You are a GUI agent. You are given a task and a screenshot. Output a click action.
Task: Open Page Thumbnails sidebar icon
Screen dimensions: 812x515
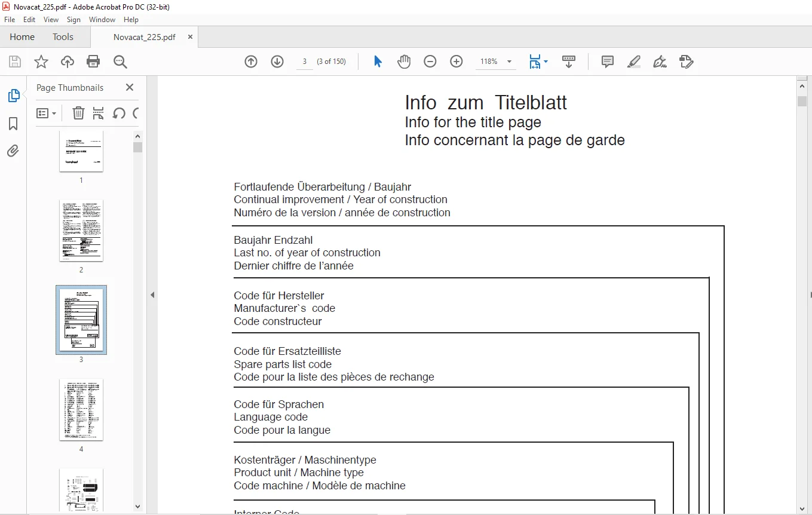coord(13,96)
